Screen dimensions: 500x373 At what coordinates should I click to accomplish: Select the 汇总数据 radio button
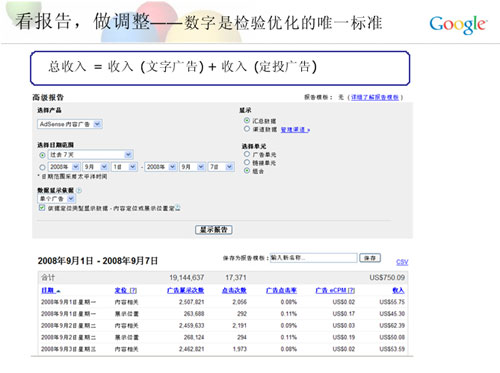(x=247, y=120)
